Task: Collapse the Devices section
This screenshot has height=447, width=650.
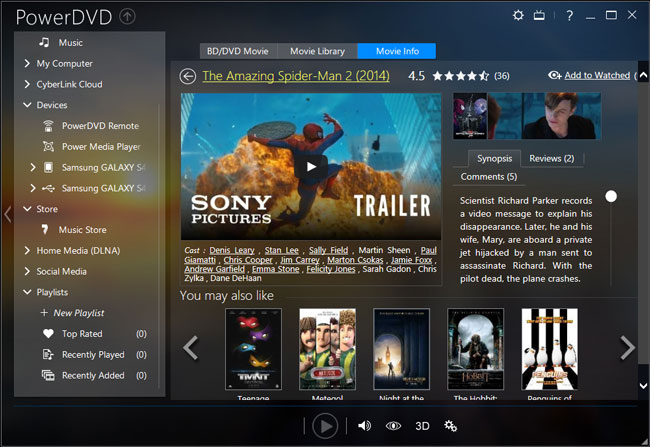Action: (27, 105)
